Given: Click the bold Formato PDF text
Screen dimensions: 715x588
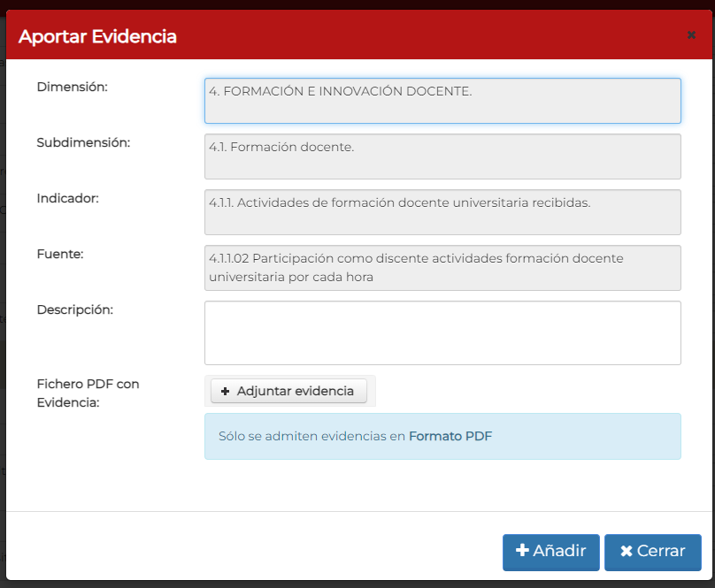Looking at the screenshot, I should [450, 437].
